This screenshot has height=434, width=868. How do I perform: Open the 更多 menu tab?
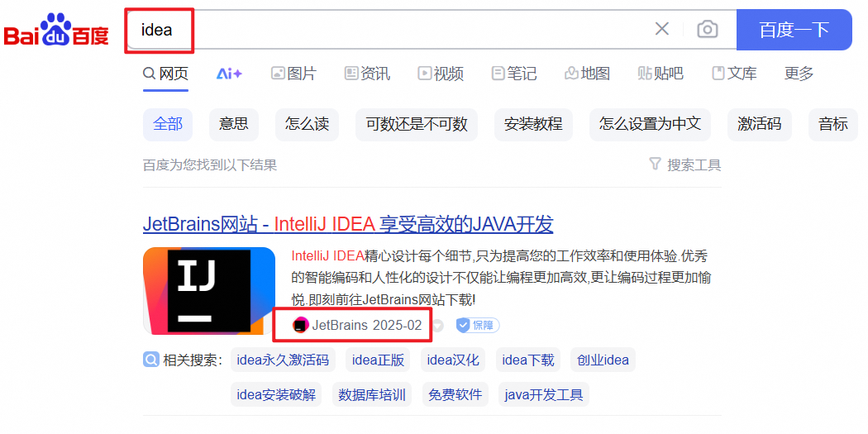pyautogui.click(x=799, y=73)
